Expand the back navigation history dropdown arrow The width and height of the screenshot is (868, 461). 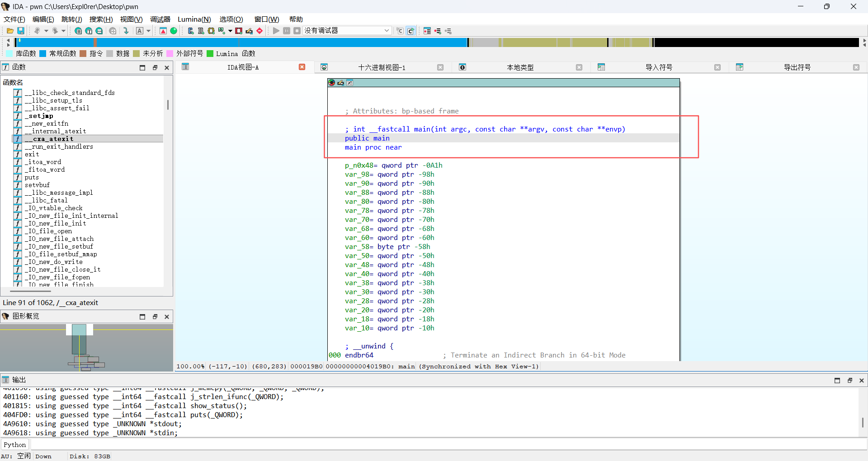pos(46,31)
